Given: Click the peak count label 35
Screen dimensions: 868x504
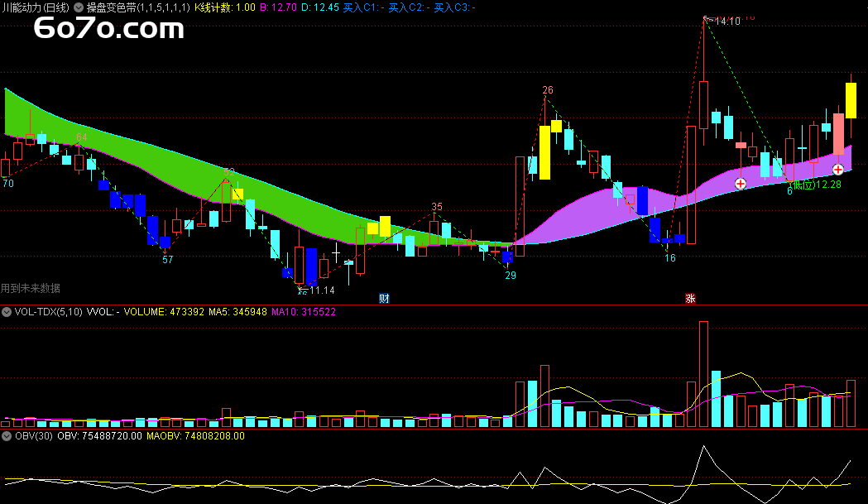Looking at the screenshot, I should [x=437, y=207].
